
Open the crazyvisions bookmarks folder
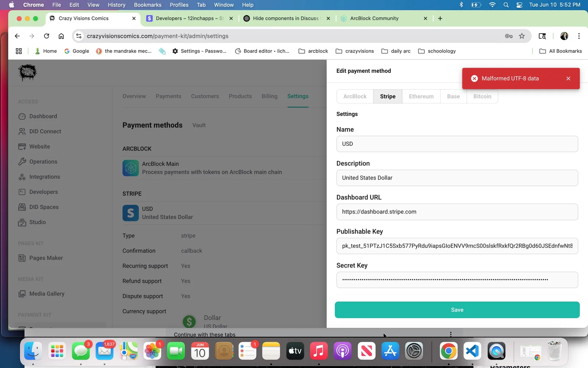coord(355,51)
